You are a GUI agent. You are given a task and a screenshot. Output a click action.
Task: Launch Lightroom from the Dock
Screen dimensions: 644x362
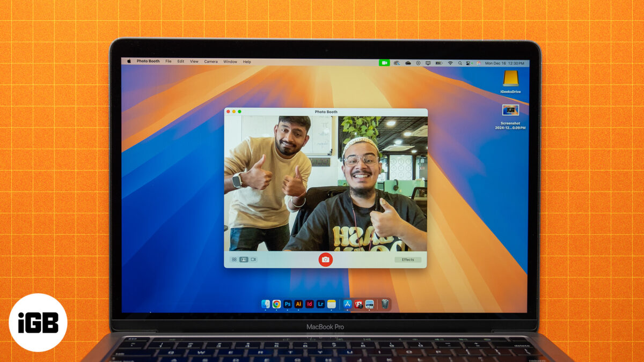click(x=320, y=304)
